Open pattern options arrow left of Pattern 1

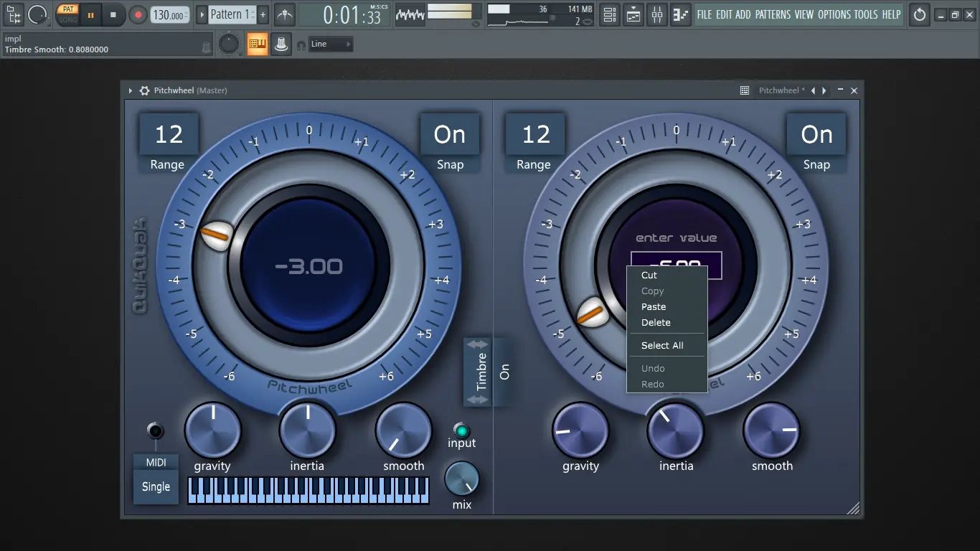pyautogui.click(x=202, y=14)
